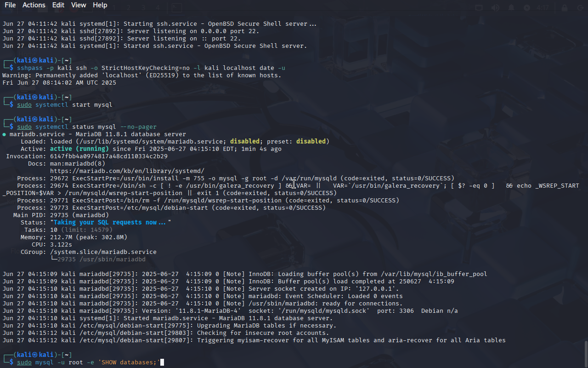Open the Actions menu
The width and height of the screenshot is (588, 368).
point(34,5)
